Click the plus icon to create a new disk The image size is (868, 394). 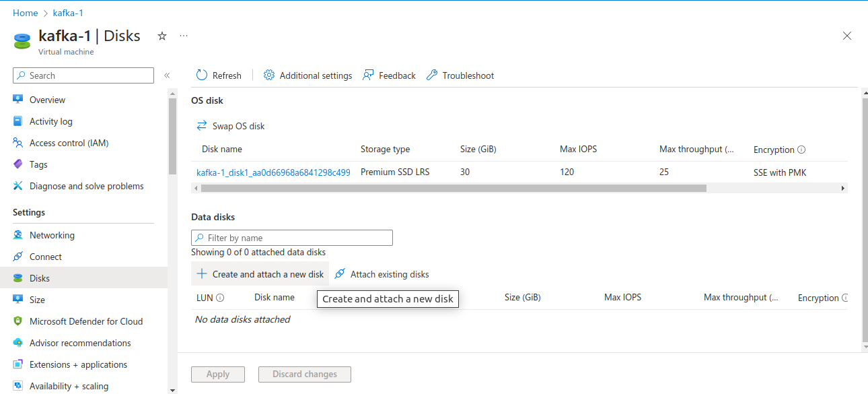click(x=202, y=273)
